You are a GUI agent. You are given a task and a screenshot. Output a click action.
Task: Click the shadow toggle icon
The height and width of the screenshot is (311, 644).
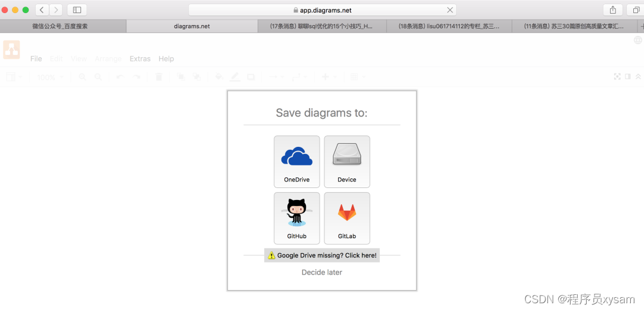tap(251, 77)
